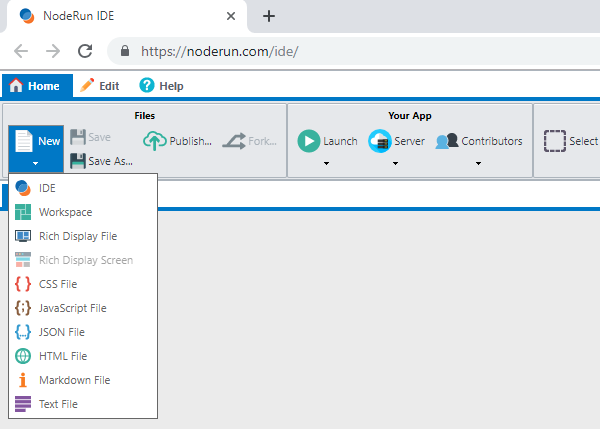
Task: Click the Help question mark icon
Action: (147, 85)
